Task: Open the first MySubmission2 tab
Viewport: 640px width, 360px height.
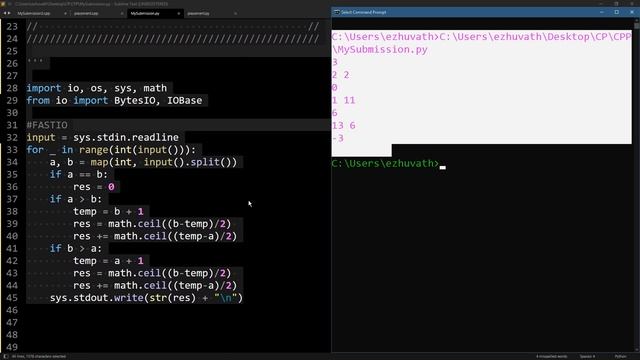Action: coord(41,13)
